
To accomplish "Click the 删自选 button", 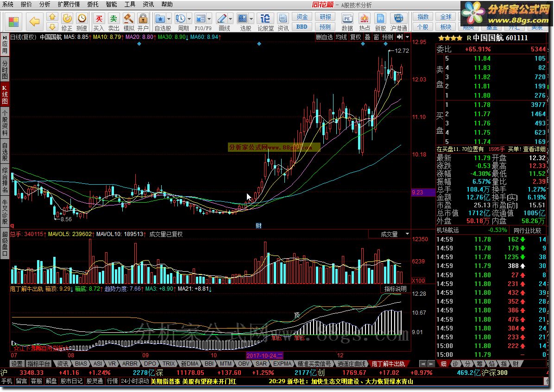I will [324, 37].
